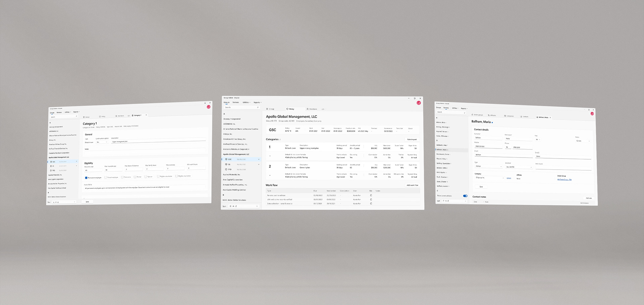The width and height of the screenshot is (644, 305).
Task: Open Reports menu in center window
Action: pyautogui.click(x=257, y=102)
